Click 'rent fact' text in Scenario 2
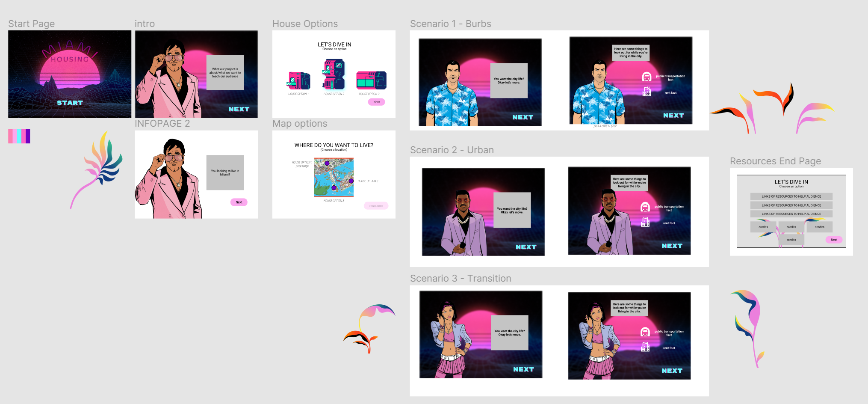 point(669,223)
